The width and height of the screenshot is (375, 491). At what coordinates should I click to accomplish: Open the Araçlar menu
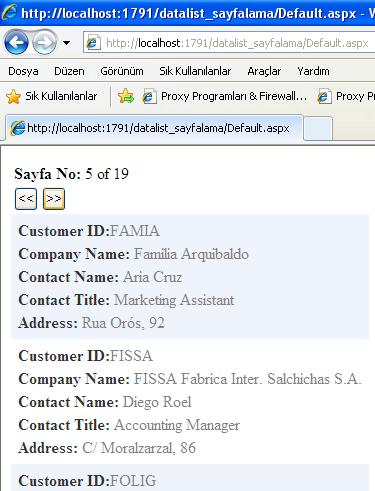click(264, 71)
